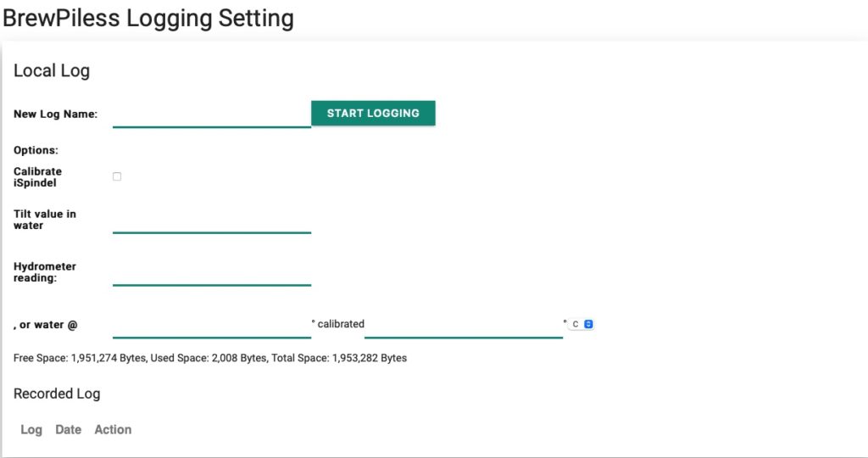Click the Options label
Viewport: 868px width, 458px height.
pyautogui.click(x=36, y=150)
